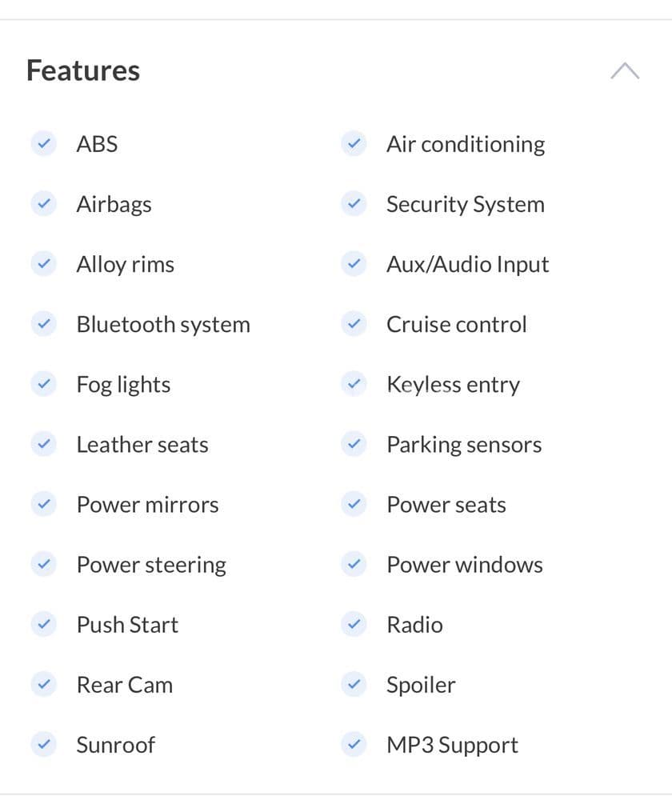Image resolution: width=672 pixels, height=800 pixels.
Task: Click the Features section heading
Action: click(83, 70)
